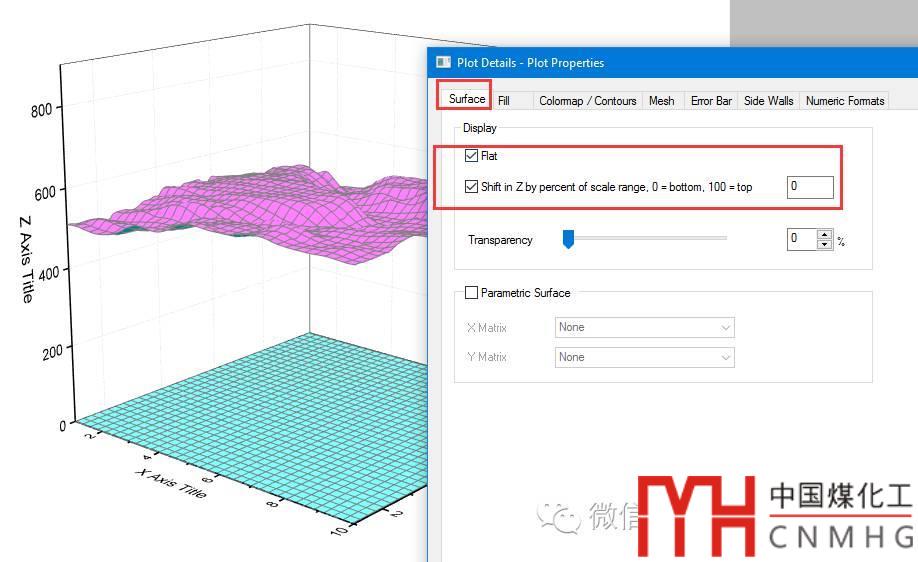Open the Side Walls tab

click(x=768, y=101)
